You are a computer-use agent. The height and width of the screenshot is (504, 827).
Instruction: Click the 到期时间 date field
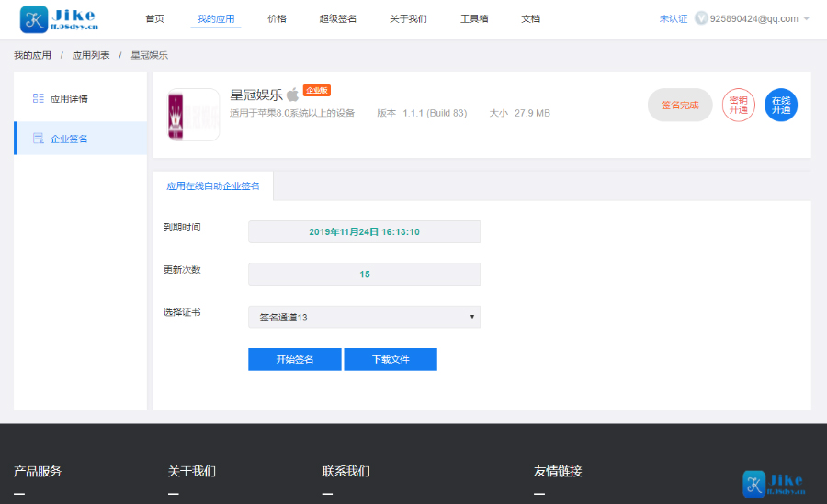pos(364,232)
